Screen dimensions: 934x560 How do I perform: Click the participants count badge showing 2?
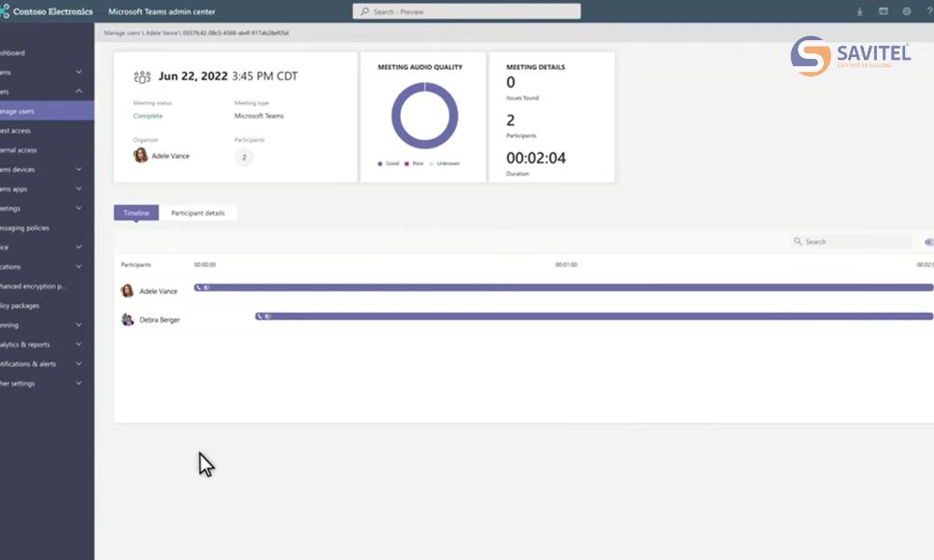244,157
